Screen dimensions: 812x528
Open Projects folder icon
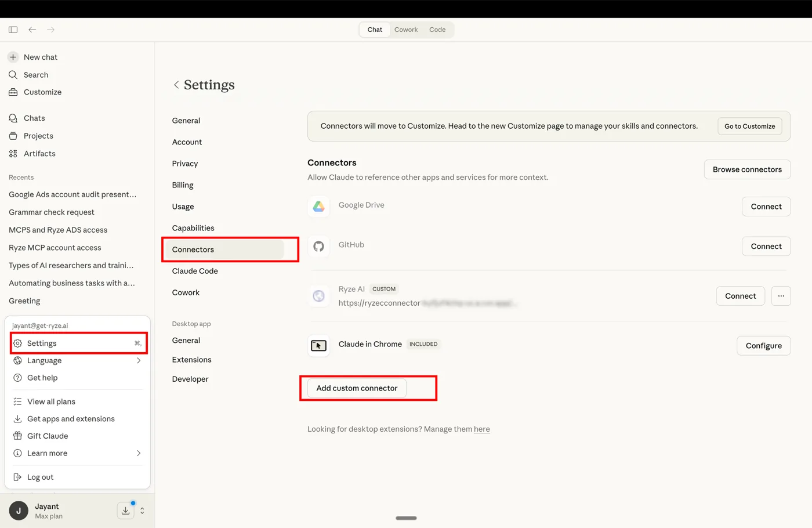[13, 136]
